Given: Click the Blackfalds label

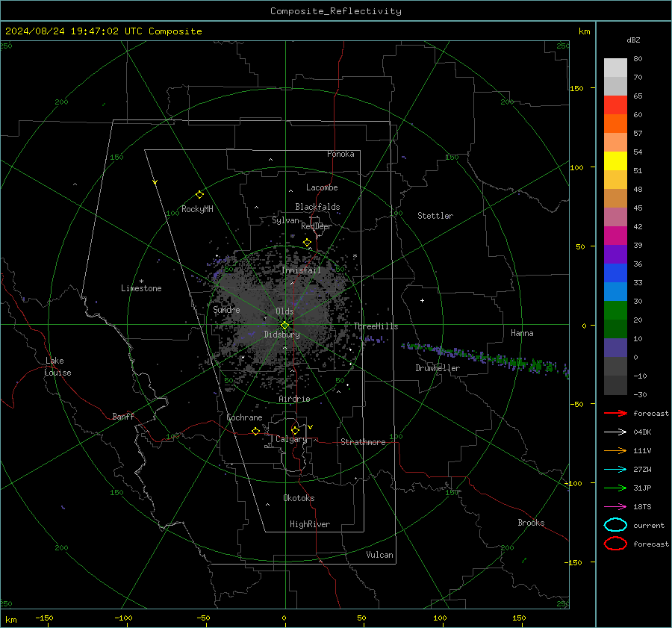Looking at the screenshot, I should (317, 207).
